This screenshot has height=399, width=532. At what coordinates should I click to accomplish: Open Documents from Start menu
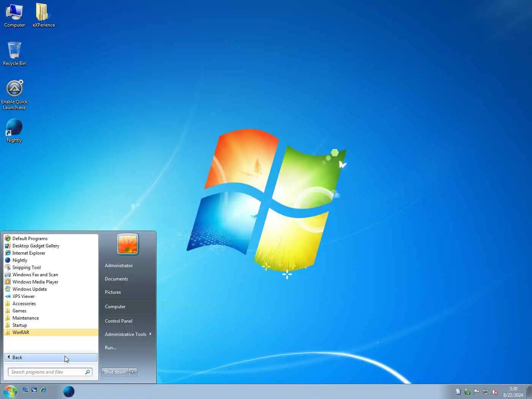tap(127, 279)
